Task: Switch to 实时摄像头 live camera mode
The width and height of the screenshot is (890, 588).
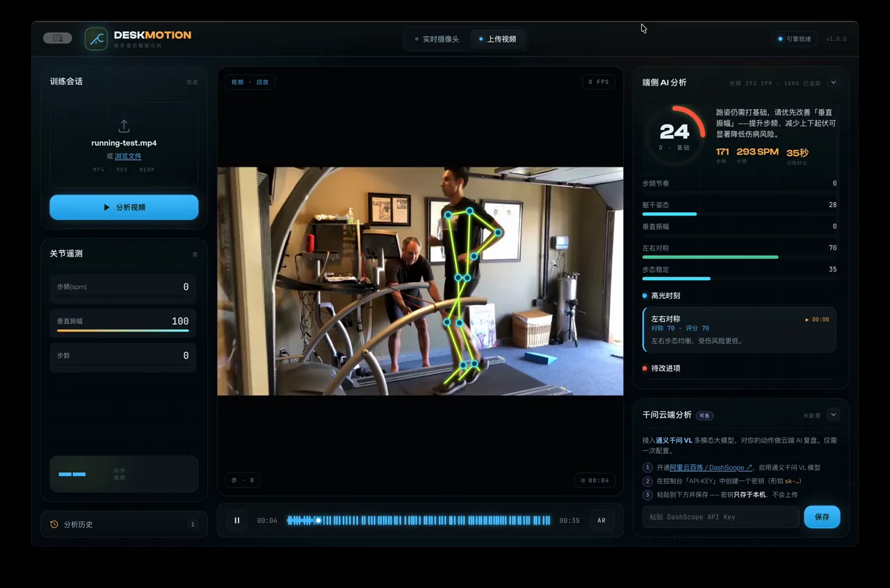Action: 437,40
